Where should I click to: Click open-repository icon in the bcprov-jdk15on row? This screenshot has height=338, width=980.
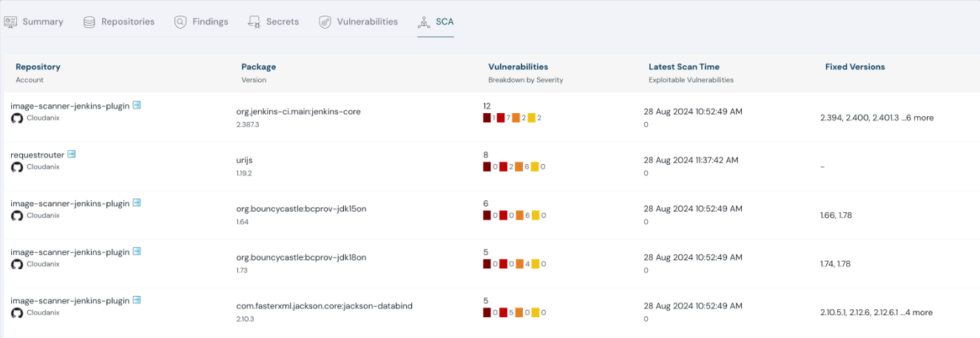tap(137, 203)
